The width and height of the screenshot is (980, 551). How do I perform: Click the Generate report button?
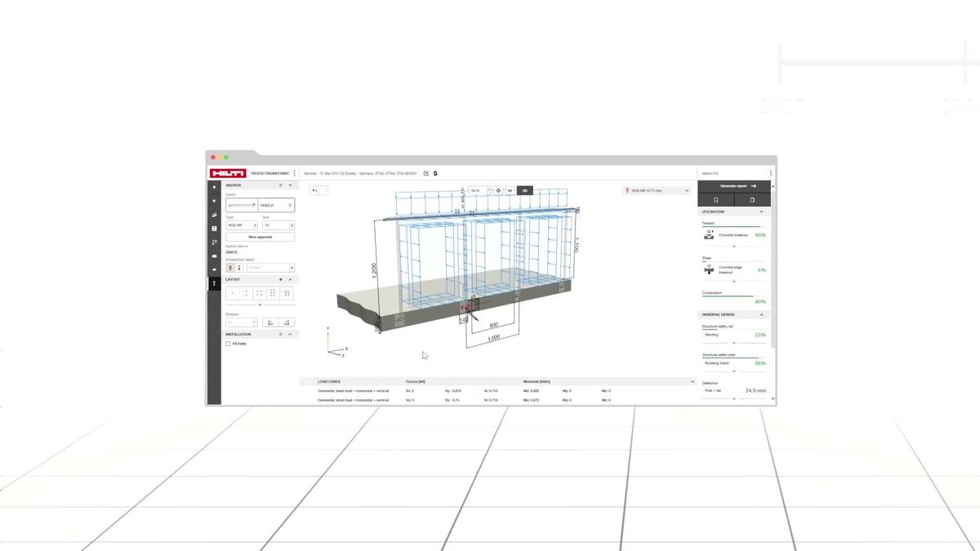pos(733,186)
